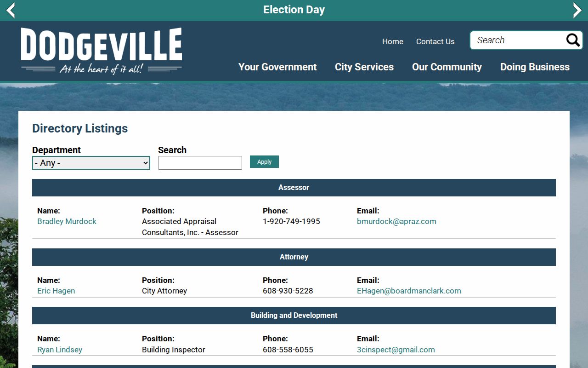Viewport: 588px width, 368px height.
Task: Select phone number 608-930-5228
Action: click(x=288, y=291)
